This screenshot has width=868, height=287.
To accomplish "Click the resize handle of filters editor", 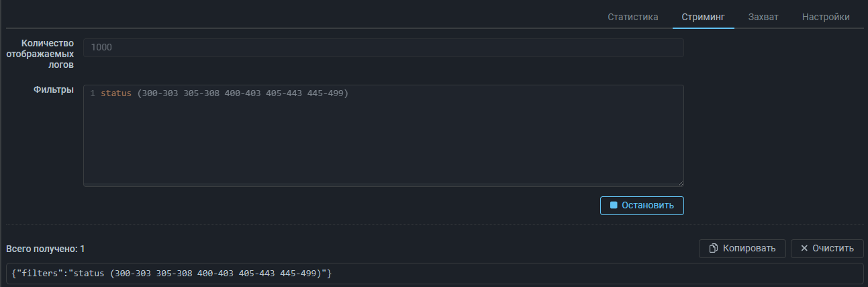I will pyautogui.click(x=680, y=182).
